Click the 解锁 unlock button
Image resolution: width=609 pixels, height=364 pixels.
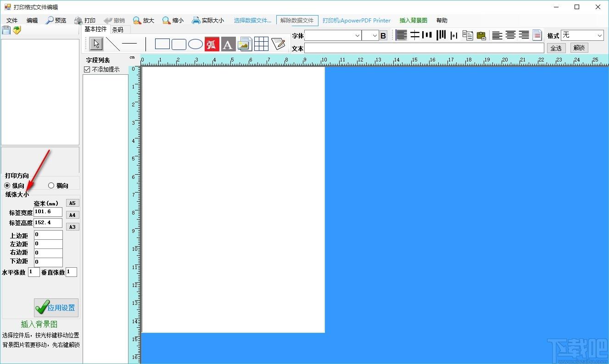click(579, 48)
